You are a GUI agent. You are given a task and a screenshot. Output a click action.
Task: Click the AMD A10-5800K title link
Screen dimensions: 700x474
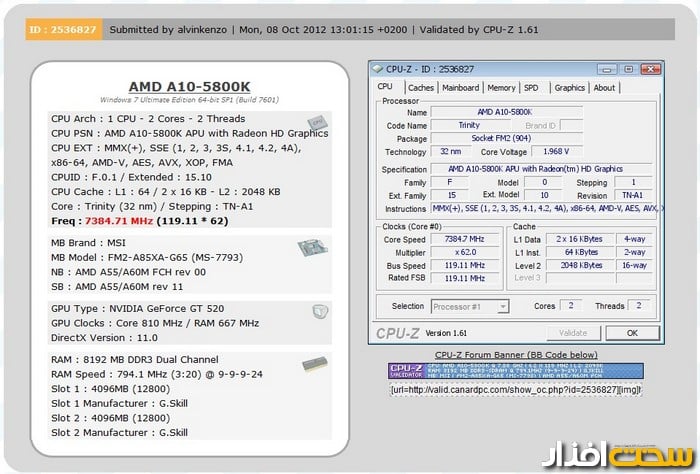tap(189, 87)
